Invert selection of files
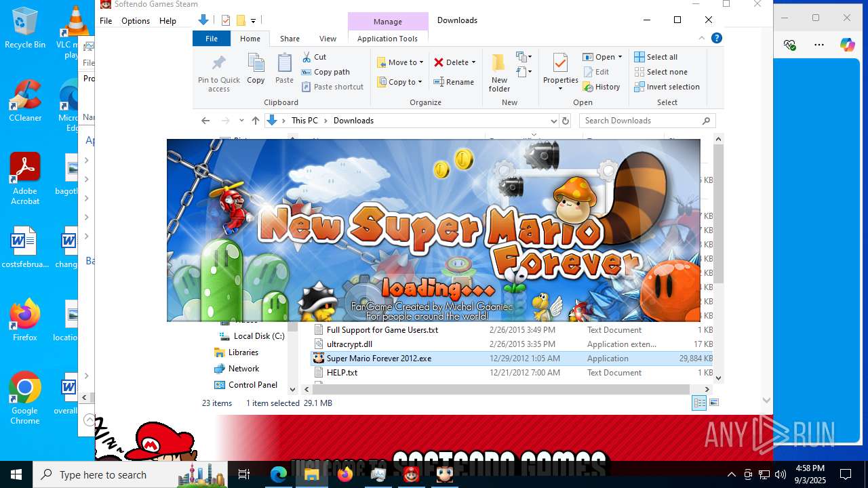The height and width of the screenshot is (488, 868). pyautogui.click(x=667, y=87)
